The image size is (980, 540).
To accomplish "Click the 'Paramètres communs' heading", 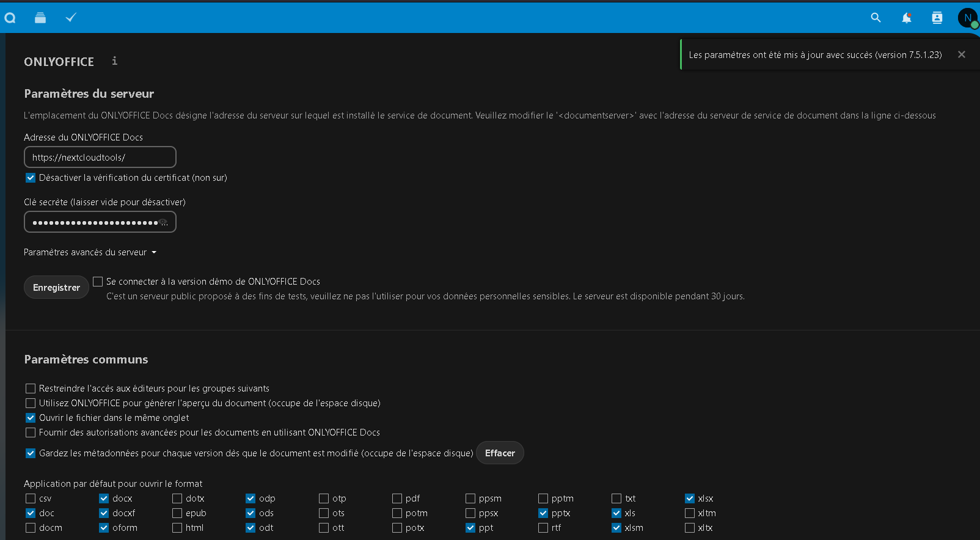I will point(86,359).
